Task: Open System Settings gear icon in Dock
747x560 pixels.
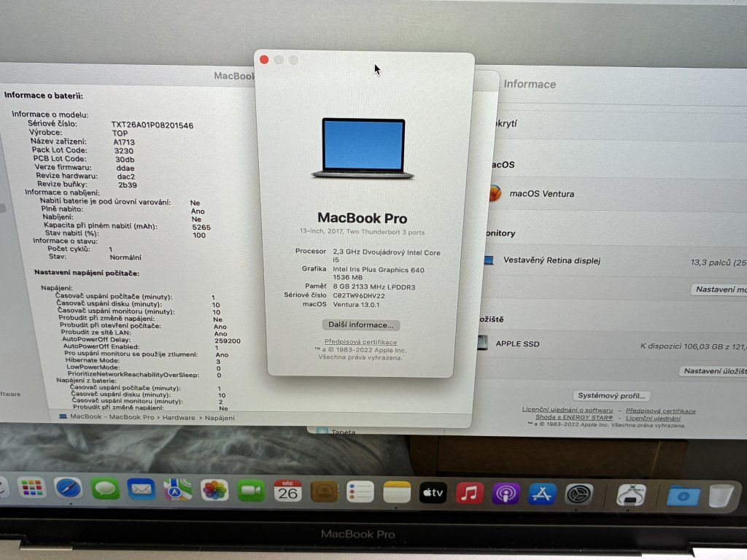Action: click(578, 495)
